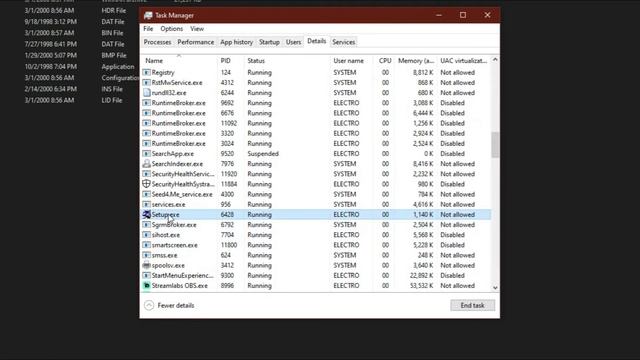This screenshot has height=360, width=640.
Task: Click the smartscreen.exe icon
Action: 146,245
